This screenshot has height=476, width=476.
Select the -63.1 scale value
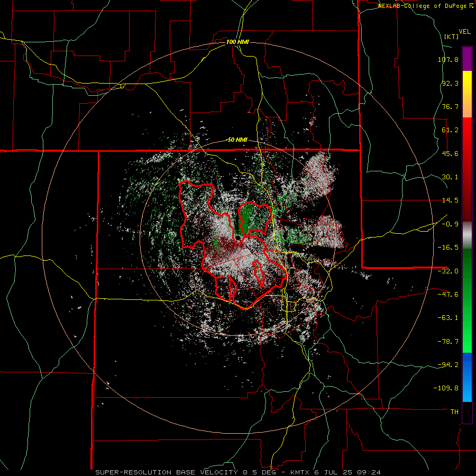[448, 318]
